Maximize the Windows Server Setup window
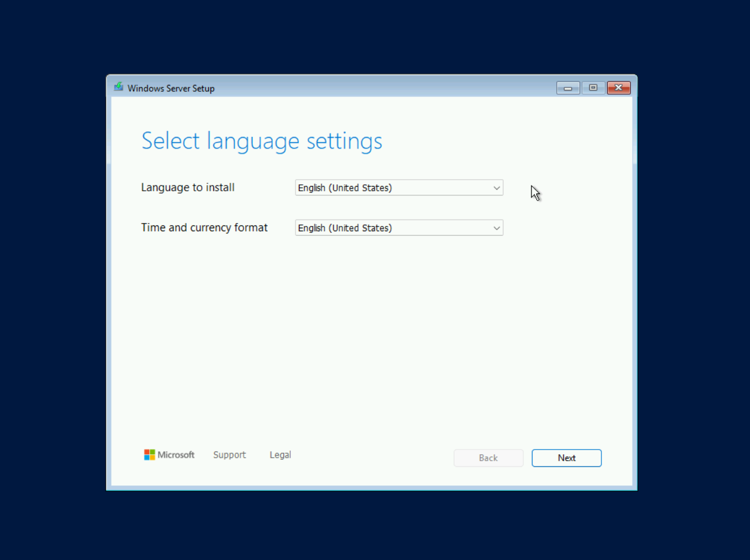Viewport: 750px width, 560px height. tap(593, 88)
